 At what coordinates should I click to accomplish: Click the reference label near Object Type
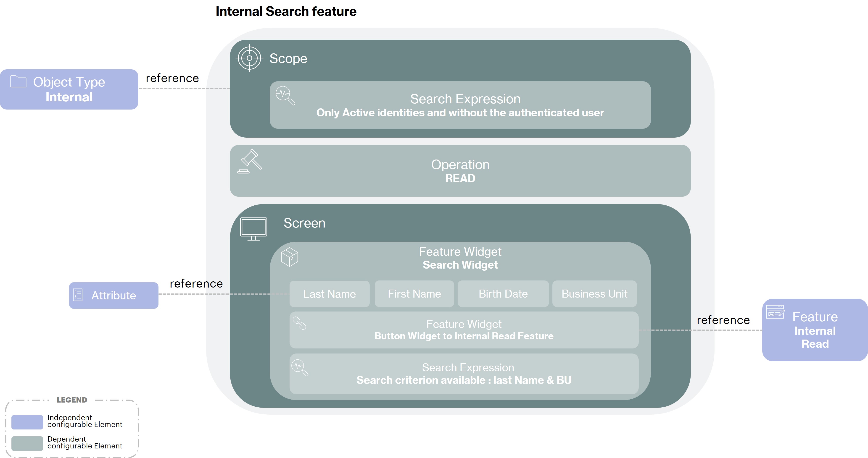(x=172, y=78)
